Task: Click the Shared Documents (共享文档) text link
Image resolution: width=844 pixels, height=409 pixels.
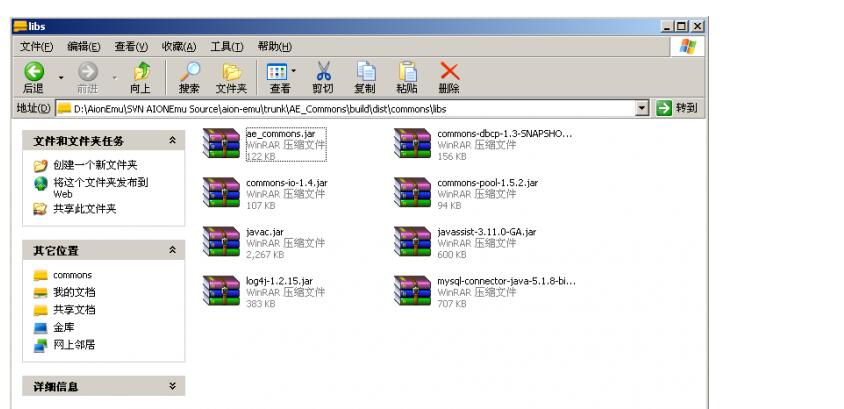Action: coord(74,310)
